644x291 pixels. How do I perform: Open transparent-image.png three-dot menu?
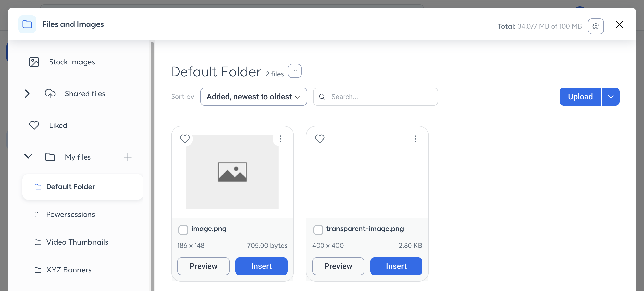pyautogui.click(x=415, y=139)
